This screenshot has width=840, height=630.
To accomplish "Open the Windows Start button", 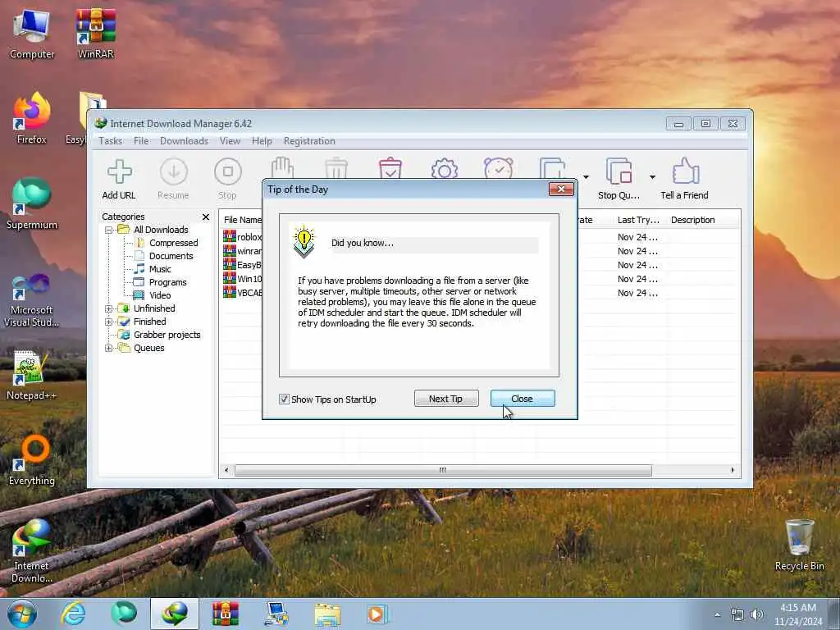I will pos(22,614).
